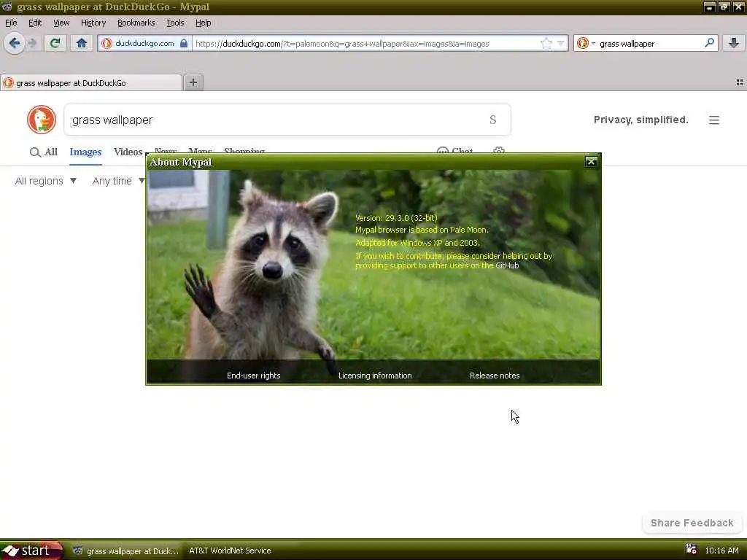Expand the Any time filter
Screen dimensions: 747x560
(118, 181)
